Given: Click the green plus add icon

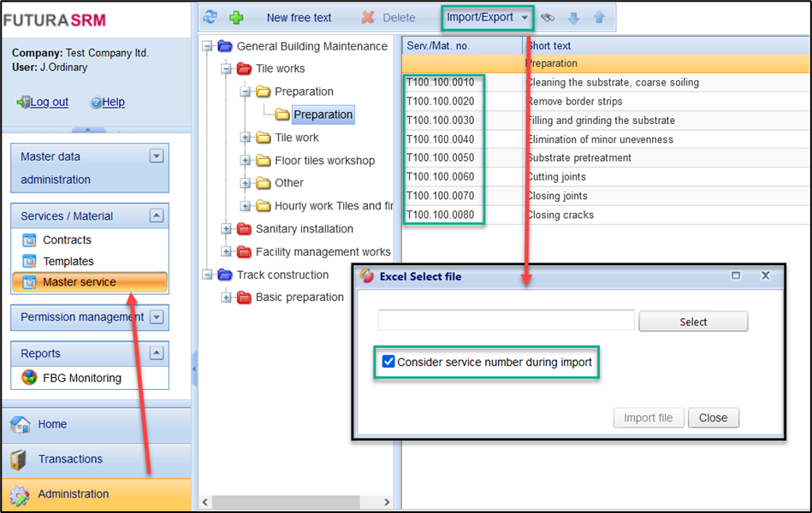Looking at the screenshot, I should [x=236, y=17].
